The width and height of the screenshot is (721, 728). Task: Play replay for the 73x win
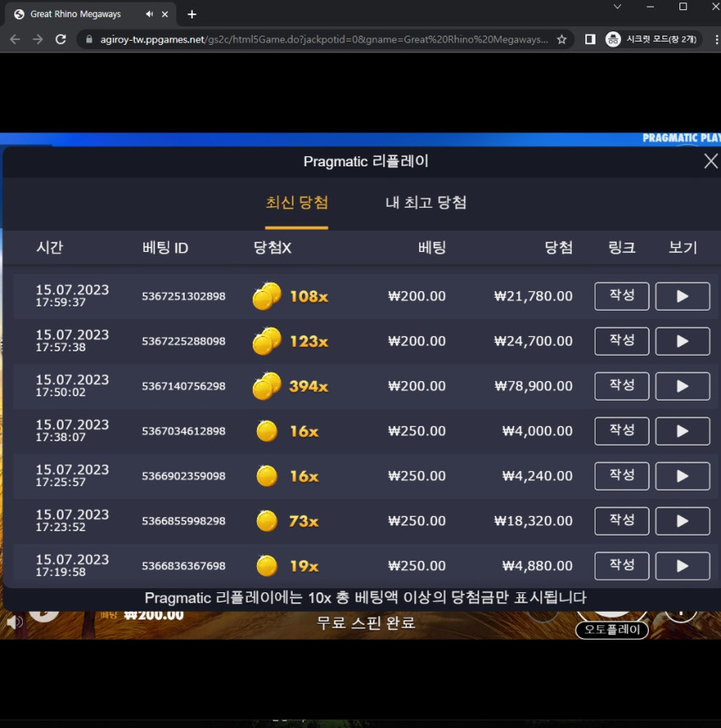point(682,521)
